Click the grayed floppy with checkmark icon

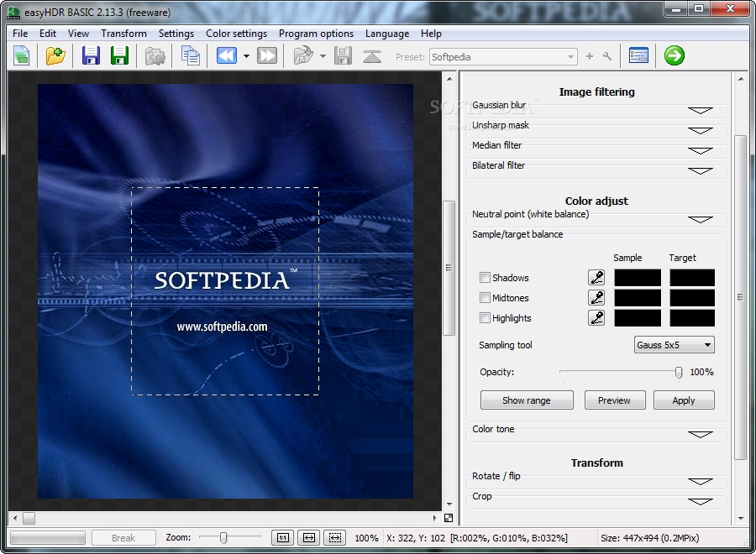pos(344,56)
